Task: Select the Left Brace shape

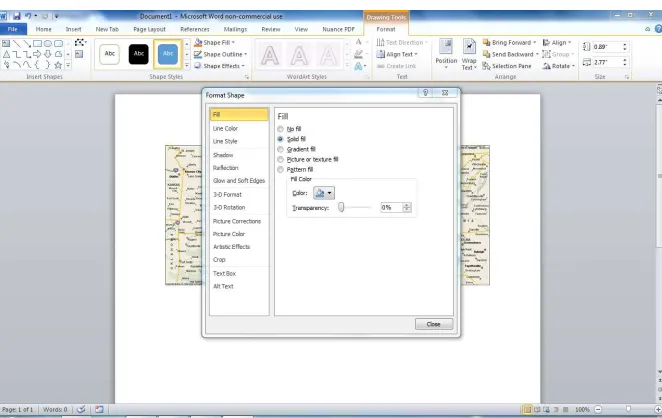Action: pos(37,65)
